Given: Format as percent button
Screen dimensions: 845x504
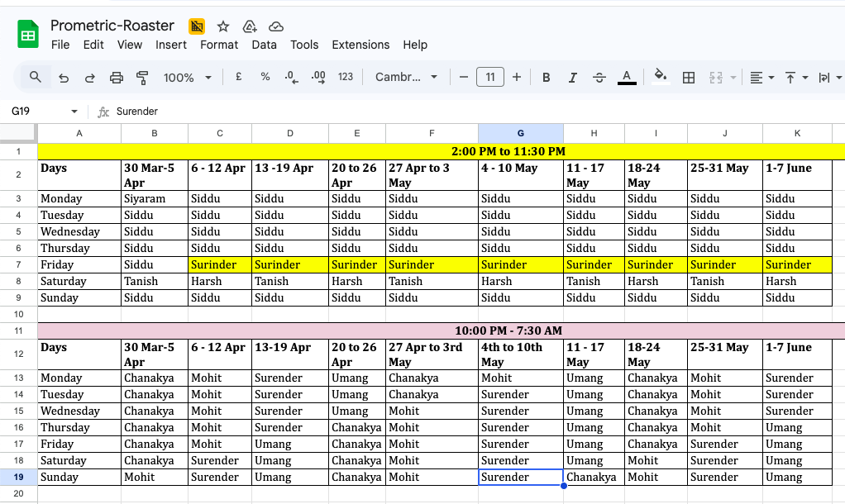Looking at the screenshot, I should click(x=265, y=77).
